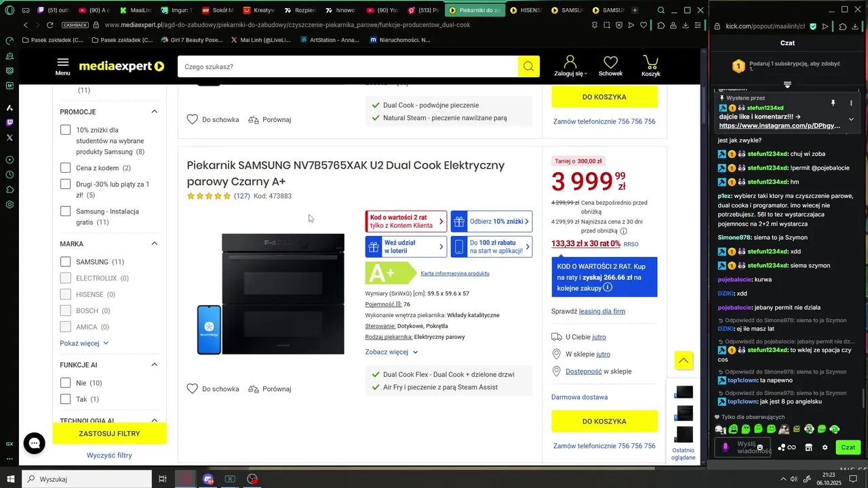Open the emoji picker smiley in chat
868x488 pixels.
(760, 447)
